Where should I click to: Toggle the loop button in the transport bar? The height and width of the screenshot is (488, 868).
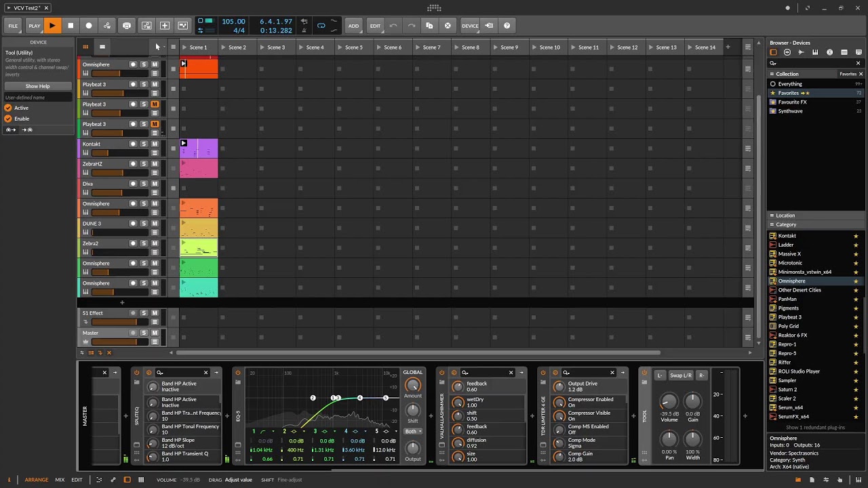(x=321, y=26)
